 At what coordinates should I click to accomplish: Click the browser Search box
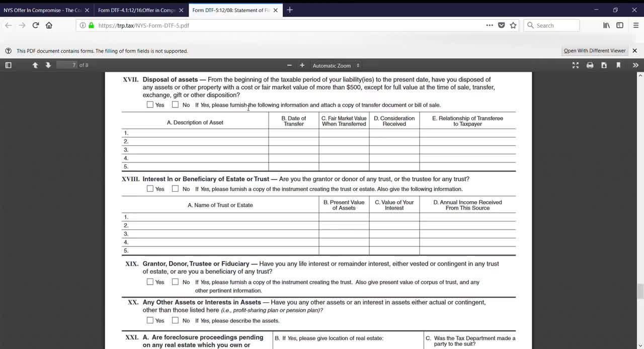551,25
